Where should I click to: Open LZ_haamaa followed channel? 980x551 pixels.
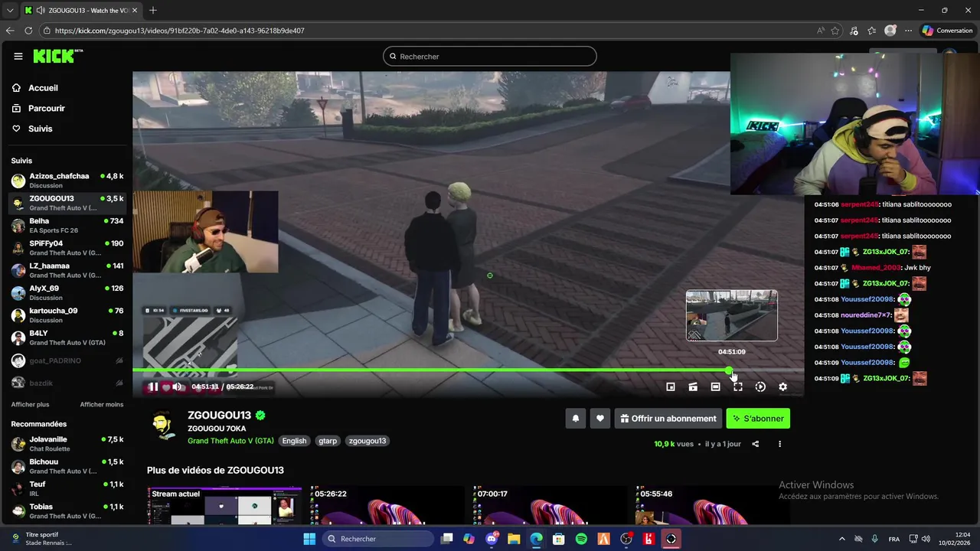click(x=67, y=270)
